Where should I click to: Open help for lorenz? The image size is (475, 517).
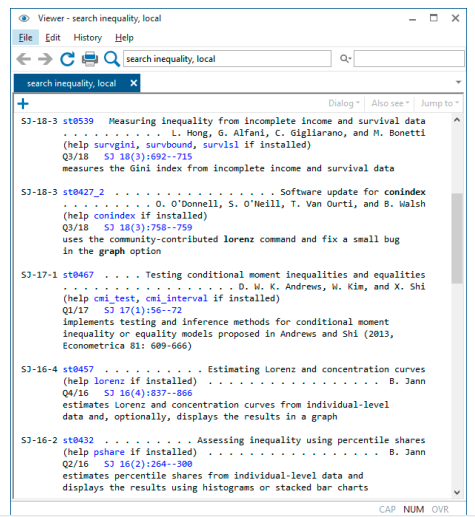(x=109, y=381)
